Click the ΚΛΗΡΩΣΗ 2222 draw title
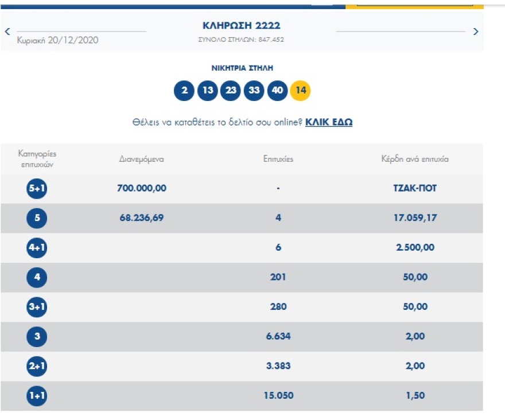 [242, 26]
